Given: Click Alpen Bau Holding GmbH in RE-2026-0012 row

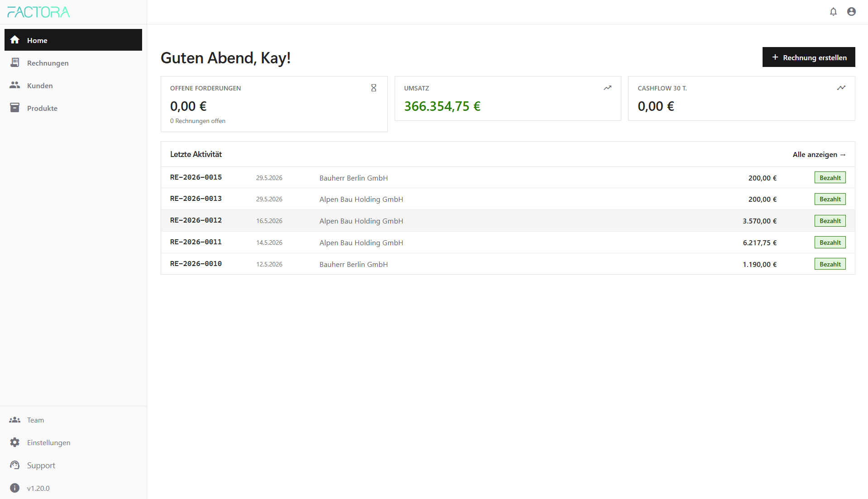Looking at the screenshot, I should pos(361,221).
